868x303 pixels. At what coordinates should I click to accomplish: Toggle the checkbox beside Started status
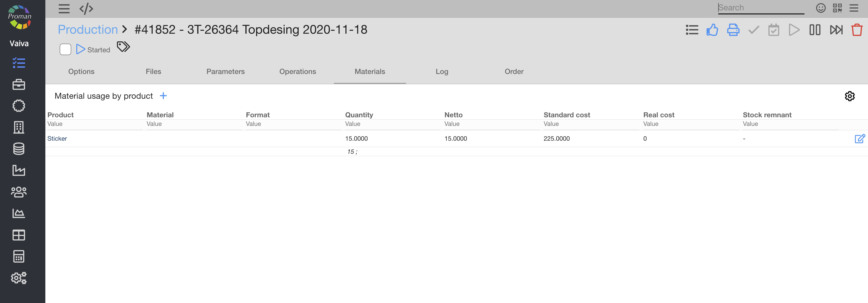[x=65, y=49]
